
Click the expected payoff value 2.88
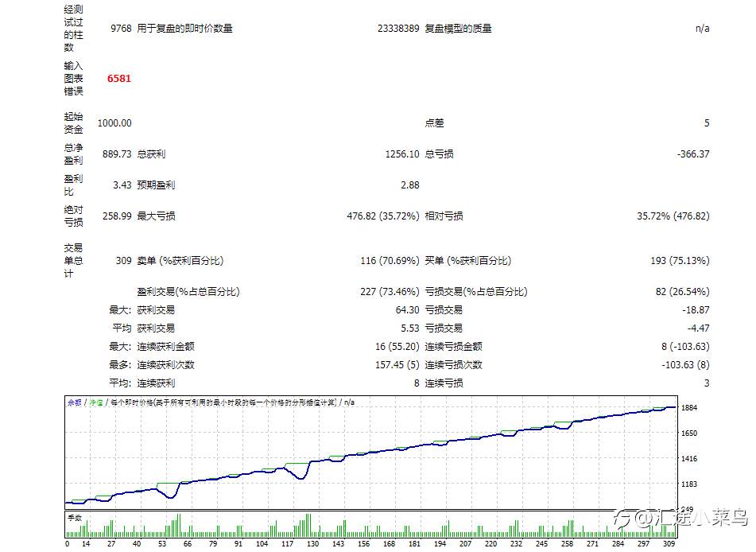(x=410, y=185)
